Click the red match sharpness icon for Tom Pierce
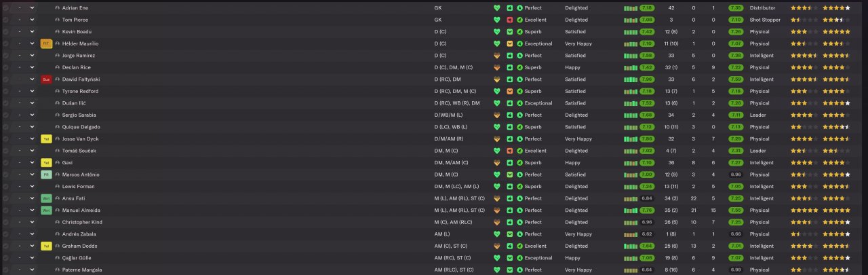Viewport: 868px width, 275px height. [509, 20]
